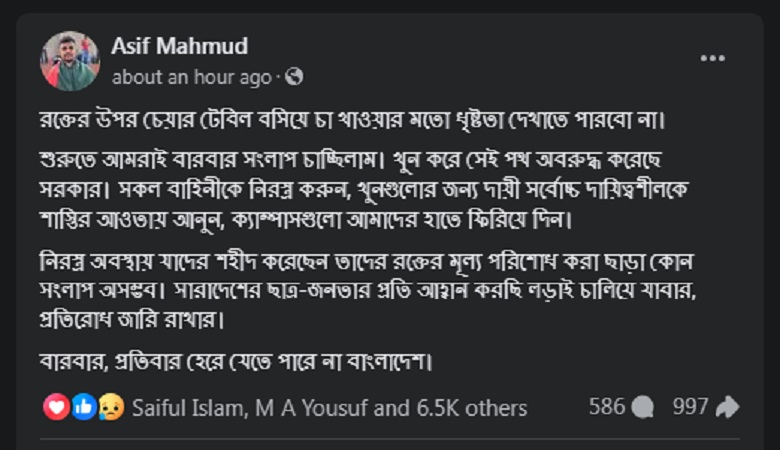Click the 997 shares count
This screenshot has width=780, height=450.
coord(690,407)
